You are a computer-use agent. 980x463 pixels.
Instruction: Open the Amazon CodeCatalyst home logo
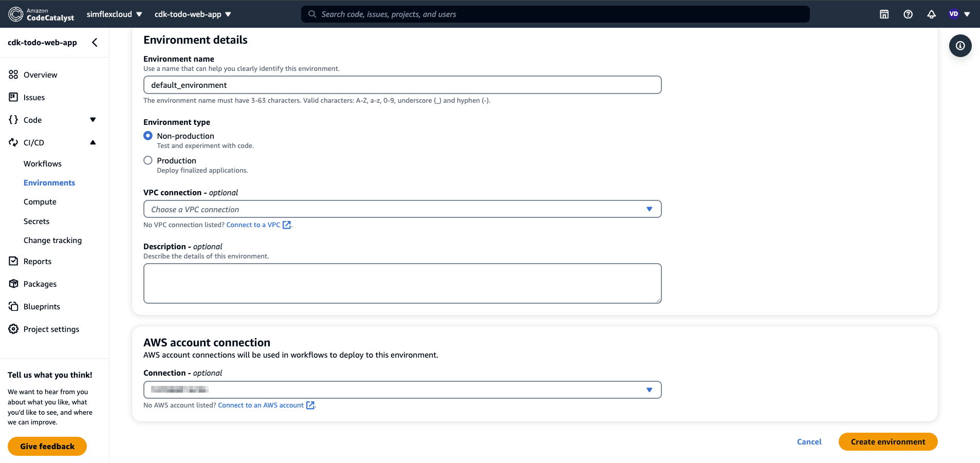pyautogui.click(x=42, y=14)
